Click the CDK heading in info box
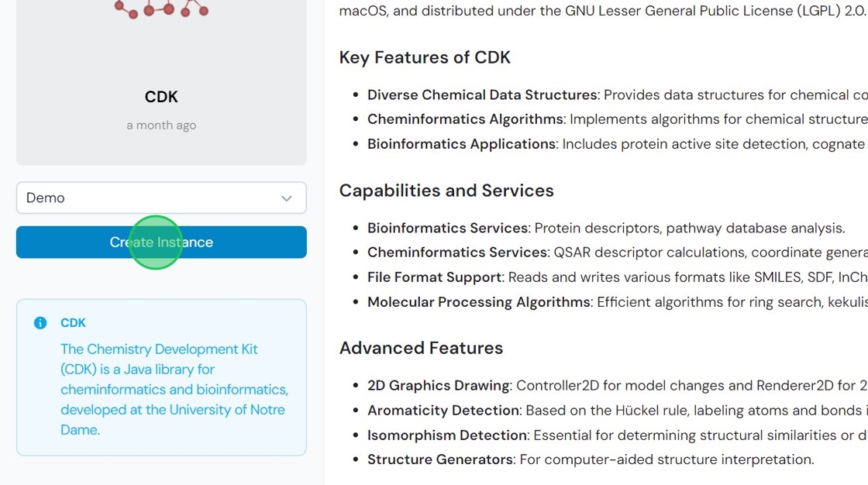 click(73, 323)
